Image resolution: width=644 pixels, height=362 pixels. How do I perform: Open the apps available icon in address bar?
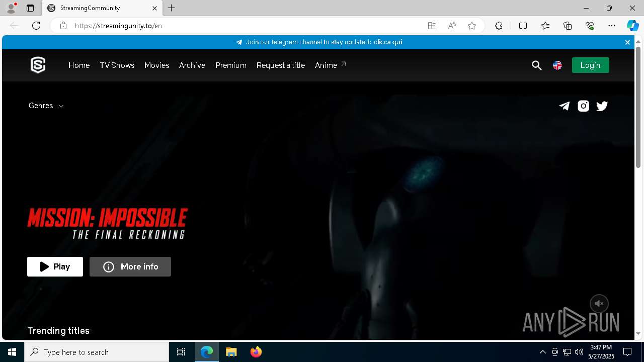(431, 26)
